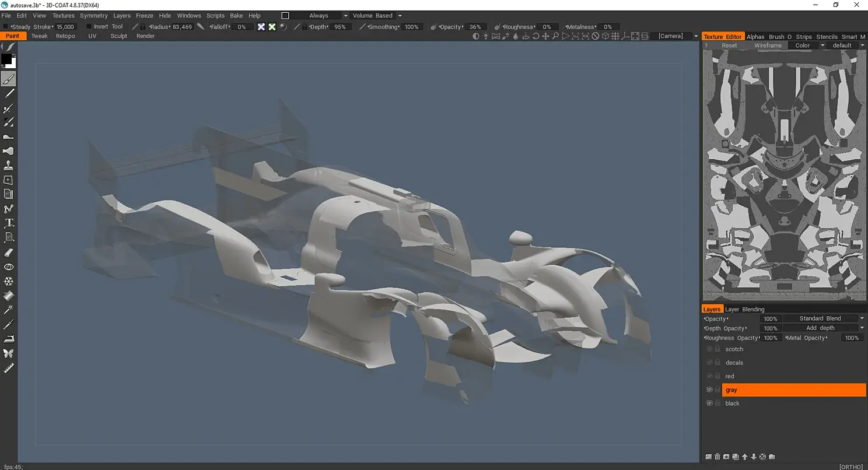Viewport: 868px width, 470px height.
Task: Hide the gray layer with its eye icon
Action: point(709,390)
